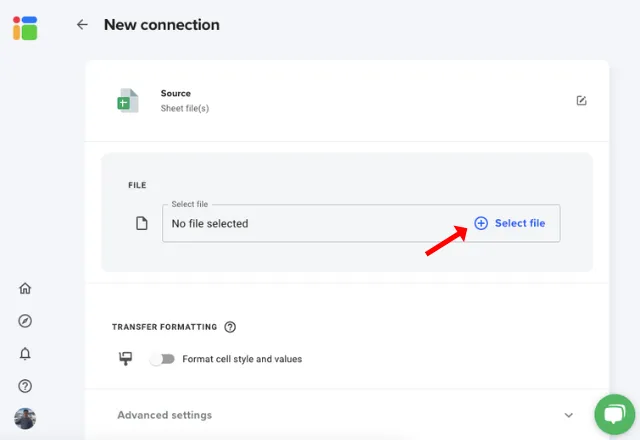The width and height of the screenshot is (640, 440).
Task: Click the Source Sheet file(s) label
Action: click(x=184, y=101)
